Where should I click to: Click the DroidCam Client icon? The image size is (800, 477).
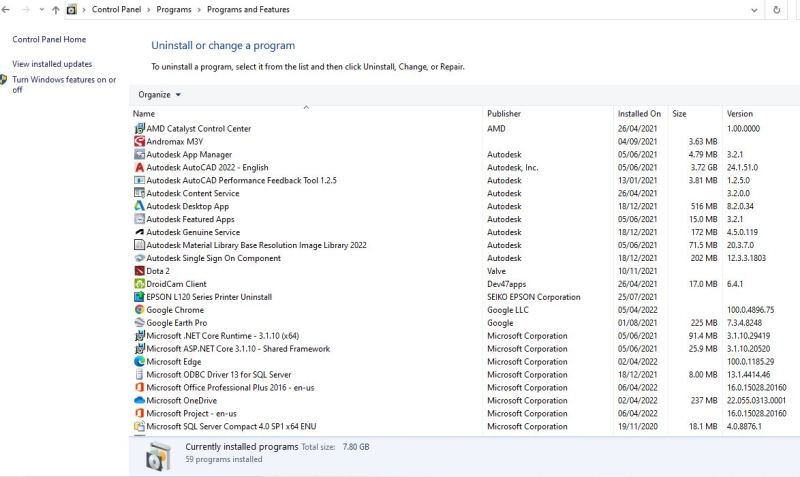pyautogui.click(x=139, y=284)
